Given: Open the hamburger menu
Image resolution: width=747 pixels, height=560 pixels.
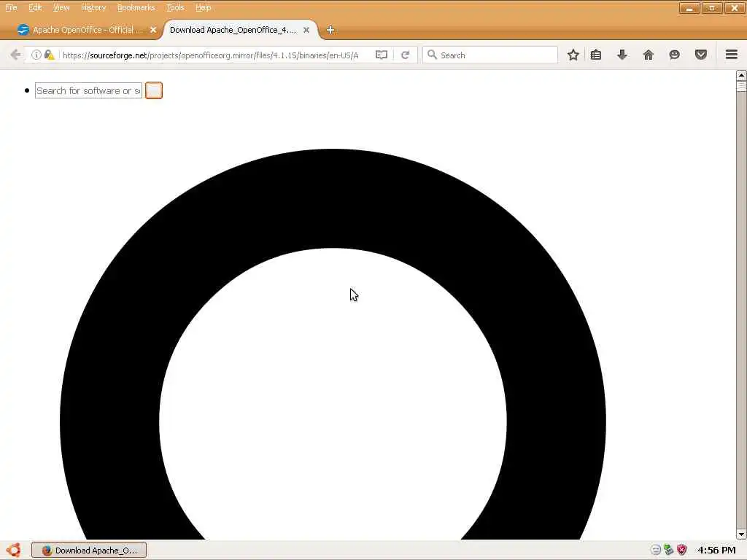Looking at the screenshot, I should (x=732, y=55).
